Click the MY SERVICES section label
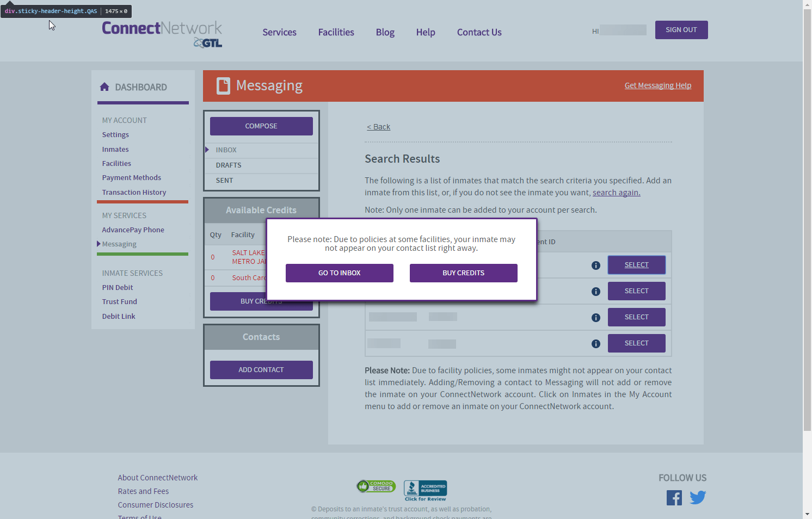 (124, 216)
